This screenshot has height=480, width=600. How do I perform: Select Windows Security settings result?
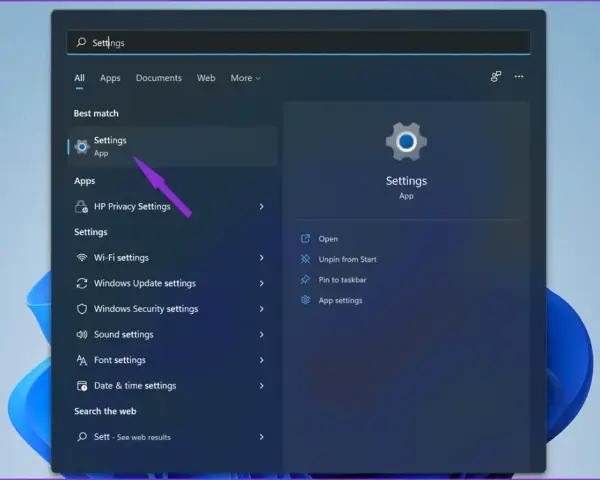coord(173,309)
